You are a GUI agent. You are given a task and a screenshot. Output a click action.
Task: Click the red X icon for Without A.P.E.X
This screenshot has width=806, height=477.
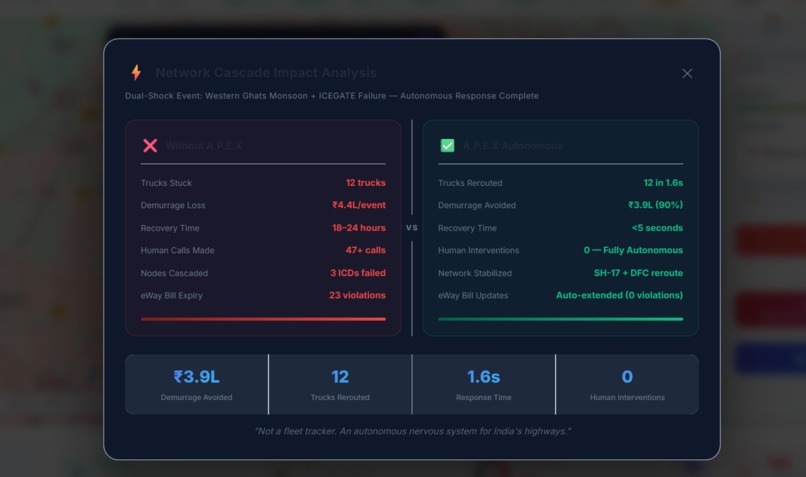[150, 145]
